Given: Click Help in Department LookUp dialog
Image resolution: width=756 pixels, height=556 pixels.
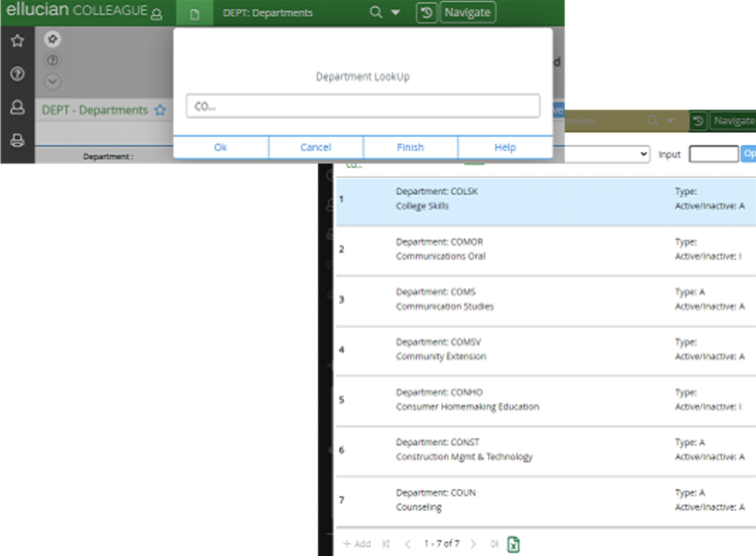Looking at the screenshot, I should [x=505, y=147].
